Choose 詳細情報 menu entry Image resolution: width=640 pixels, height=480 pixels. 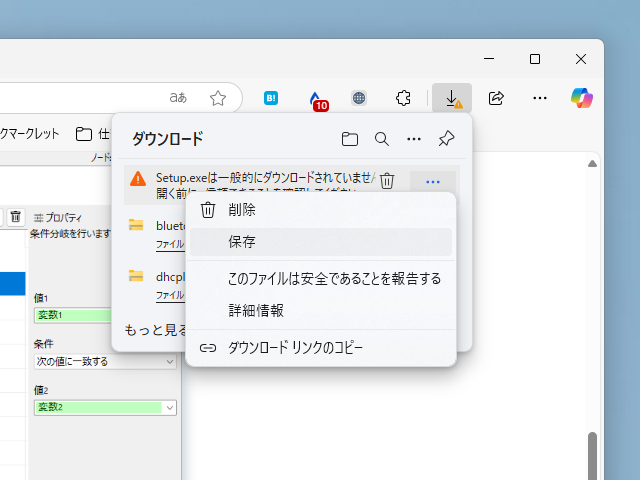tap(321, 311)
